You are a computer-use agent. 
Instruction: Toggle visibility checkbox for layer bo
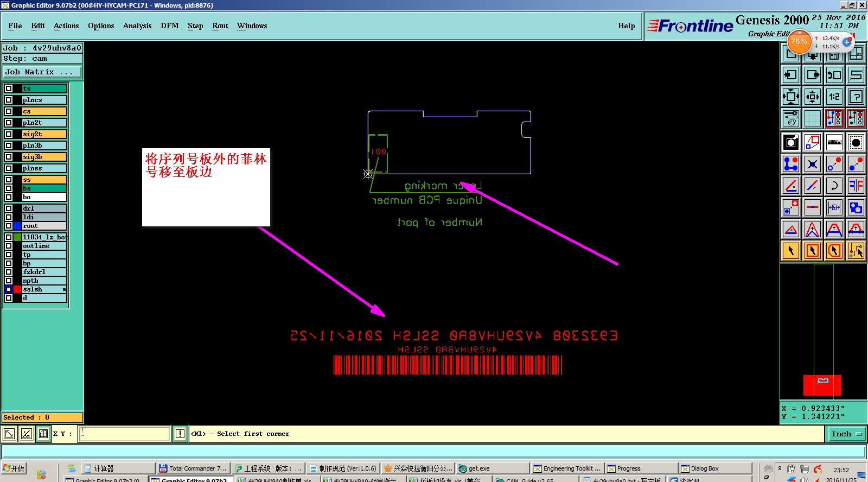(9, 197)
